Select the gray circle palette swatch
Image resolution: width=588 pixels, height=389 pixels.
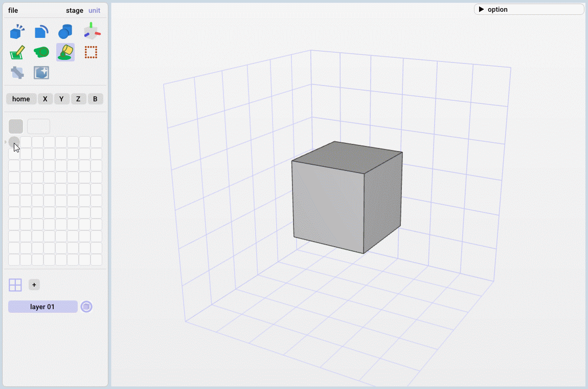pos(14,142)
